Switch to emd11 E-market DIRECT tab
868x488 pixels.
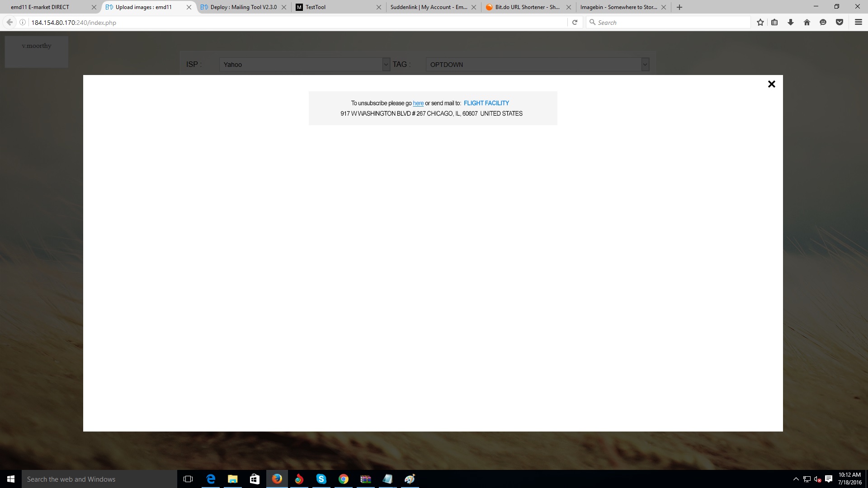[x=50, y=7]
